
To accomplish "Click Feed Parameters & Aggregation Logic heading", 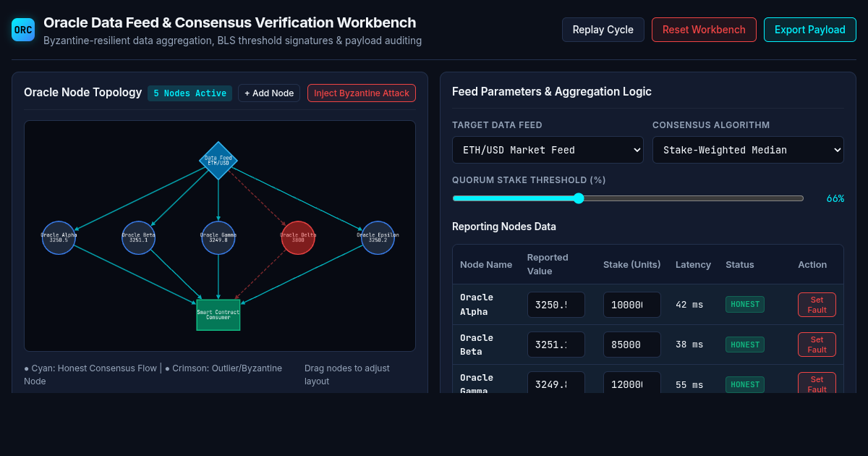I will 552,91.
